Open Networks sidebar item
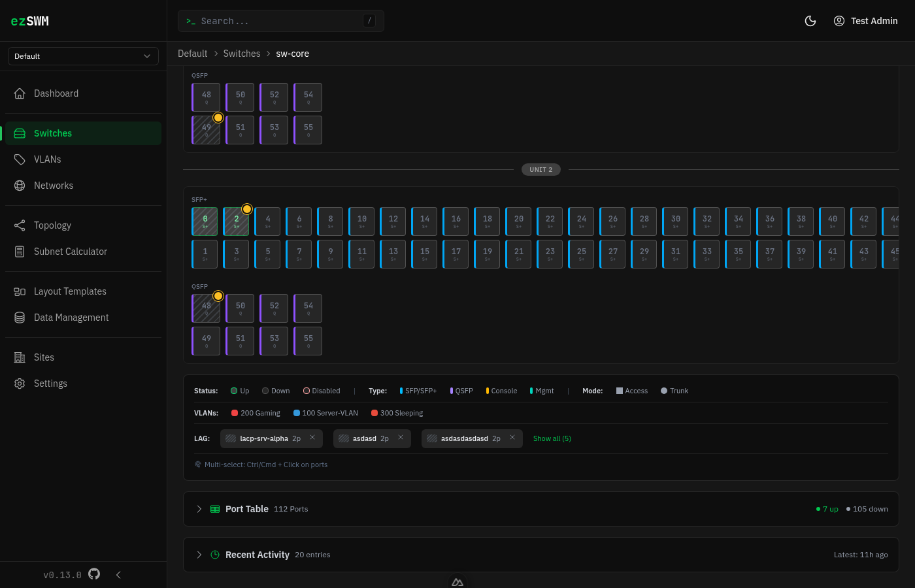Viewport: 915px width, 588px height. (83, 186)
